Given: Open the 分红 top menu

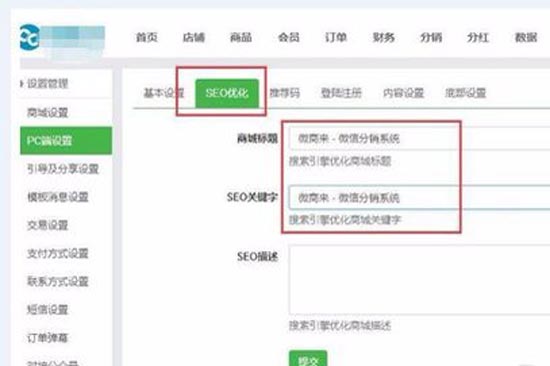Looking at the screenshot, I should (x=478, y=37).
